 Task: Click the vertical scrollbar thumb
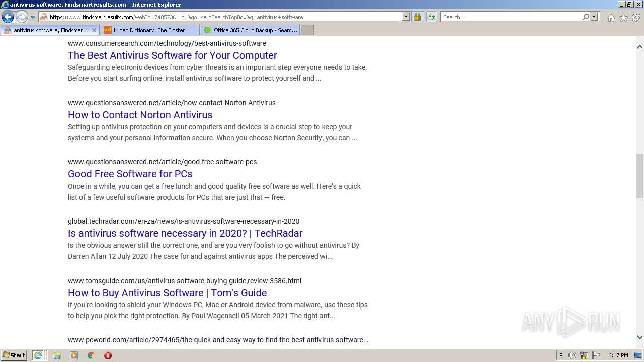pyautogui.click(x=640, y=176)
